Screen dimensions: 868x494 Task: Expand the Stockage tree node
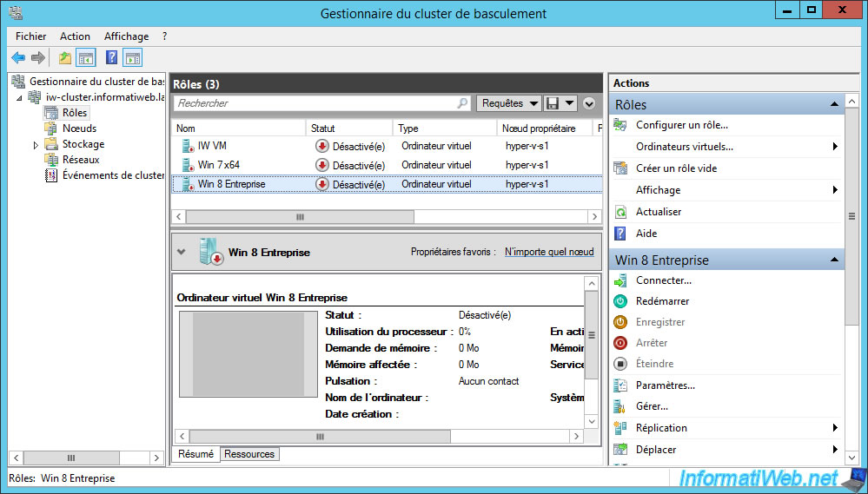tap(36, 145)
